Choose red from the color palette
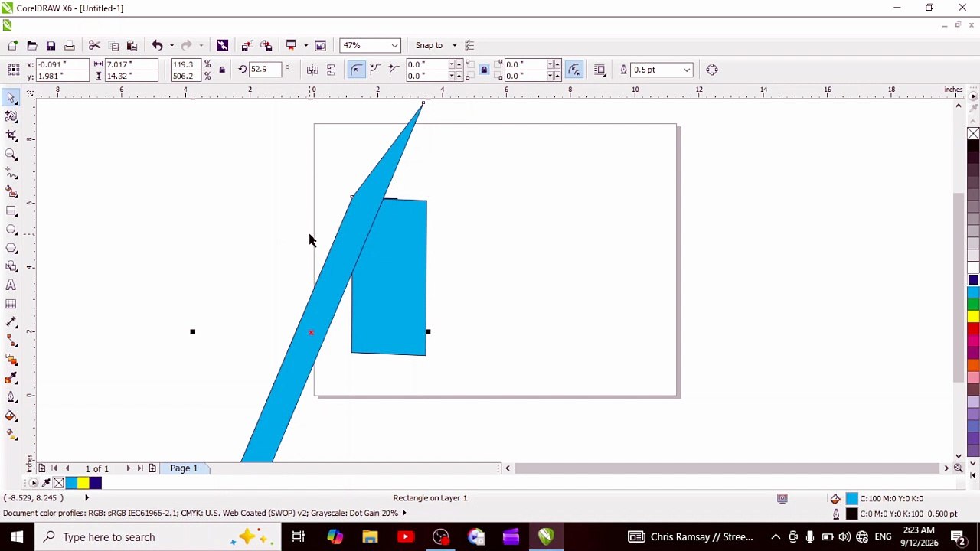The width and height of the screenshot is (980, 551). (x=973, y=330)
